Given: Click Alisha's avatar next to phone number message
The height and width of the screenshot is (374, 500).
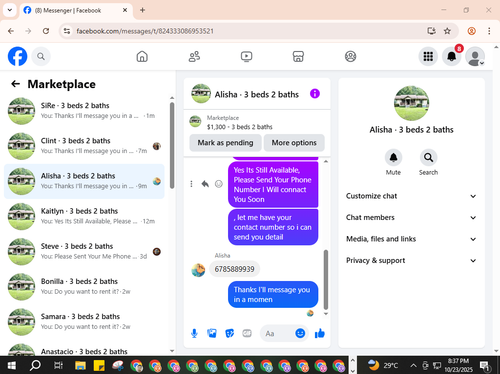Looking at the screenshot, I should point(198,270).
